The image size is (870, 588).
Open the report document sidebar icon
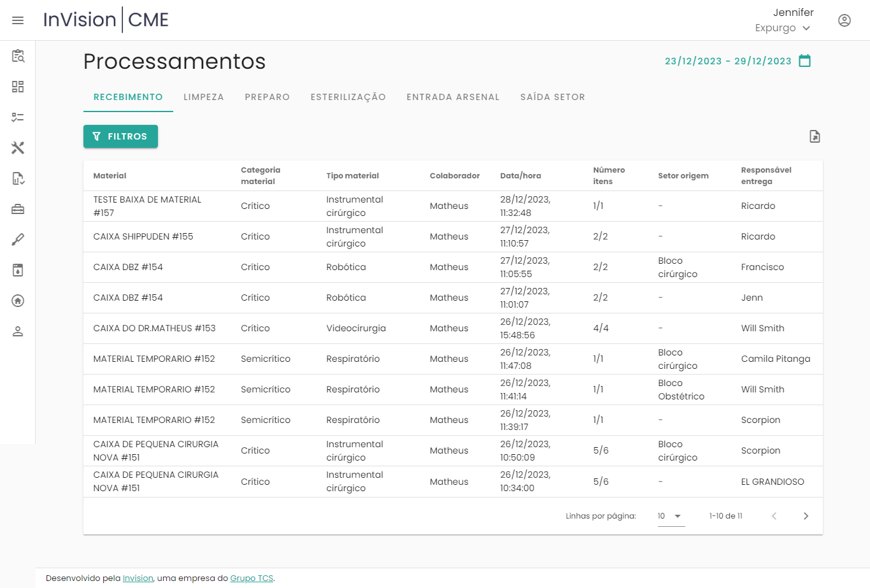[x=18, y=178]
